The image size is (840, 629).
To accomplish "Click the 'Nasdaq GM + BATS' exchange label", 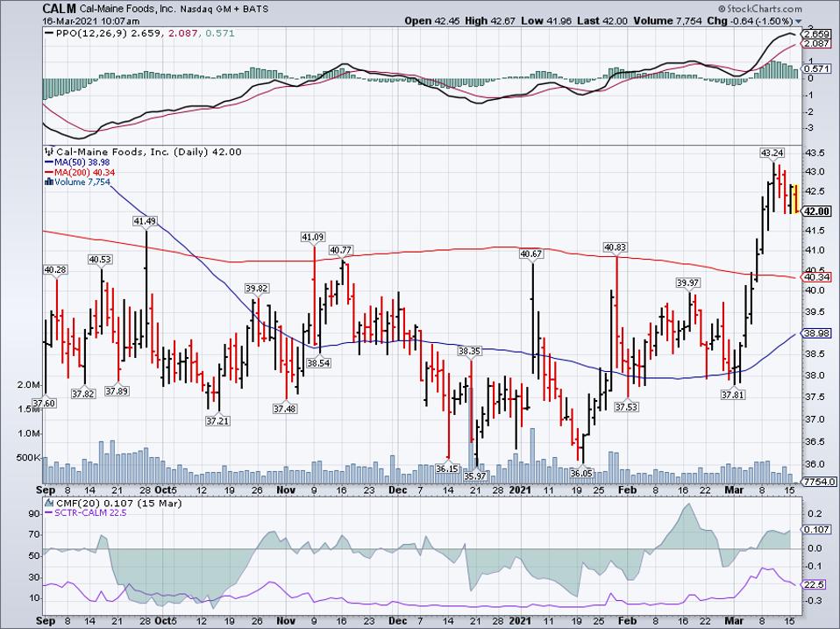I will click(224, 9).
